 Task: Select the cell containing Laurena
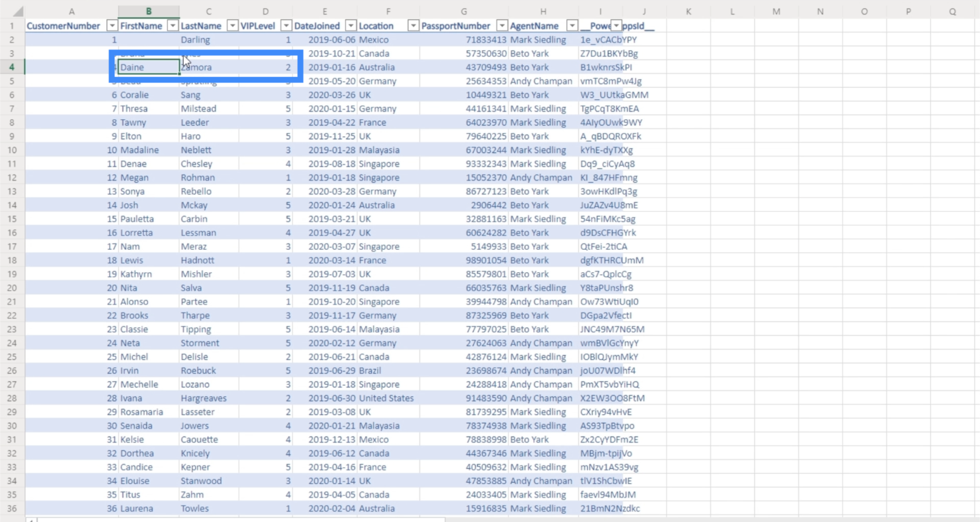tap(149, 509)
